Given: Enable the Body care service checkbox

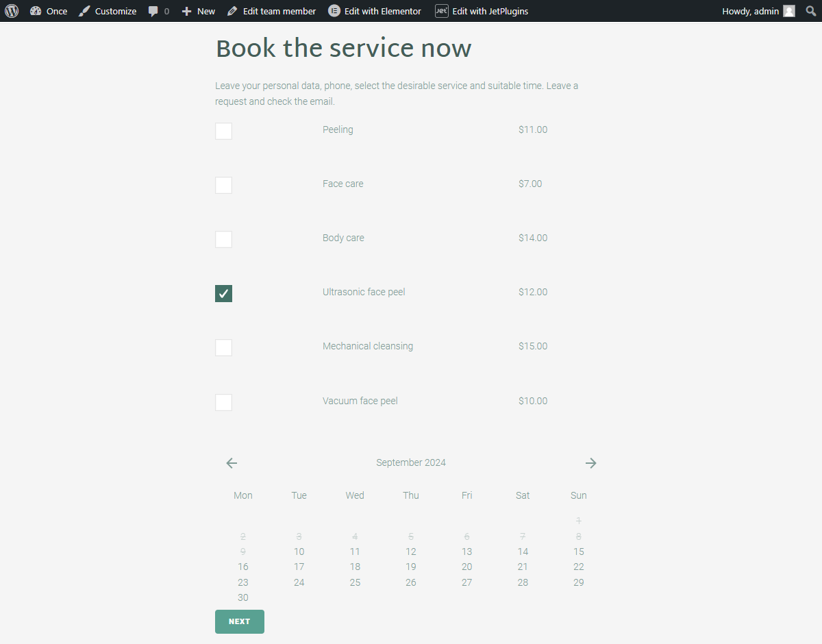Looking at the screenshot, I should [x=223, y=239].
